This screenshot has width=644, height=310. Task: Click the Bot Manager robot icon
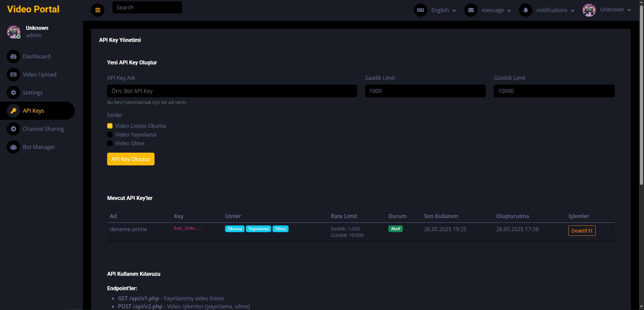point(13,147)
